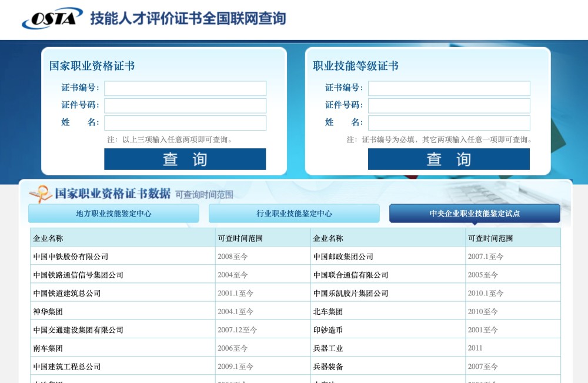Click the 2008至今 time range for 中国中铁
Image resolution: width=588 pixels, height=383 pixels.
click(x=232, y=257)
